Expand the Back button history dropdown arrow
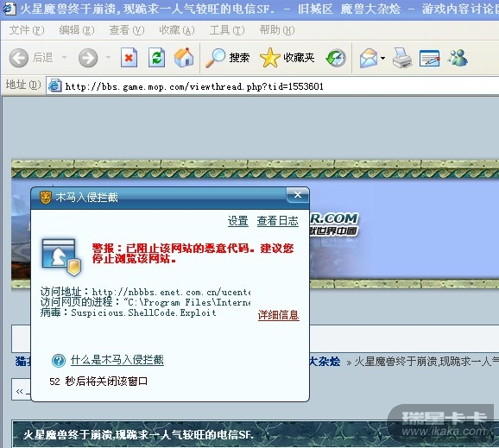499x448 pixels. tap(64, 58)
